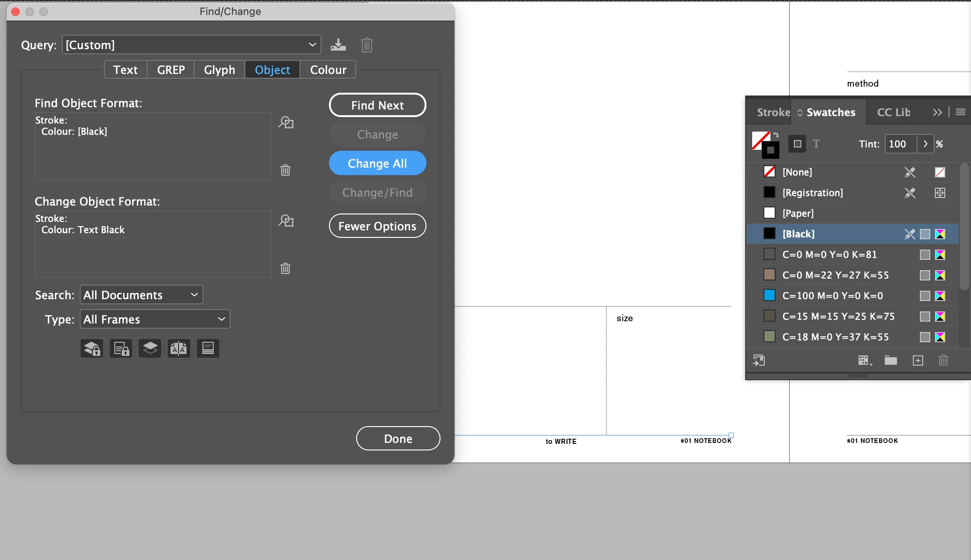Switch to the CC Libraries panel tab
Image resolution: width=971 pixels, height=560 pixels.
coord(893,112)
